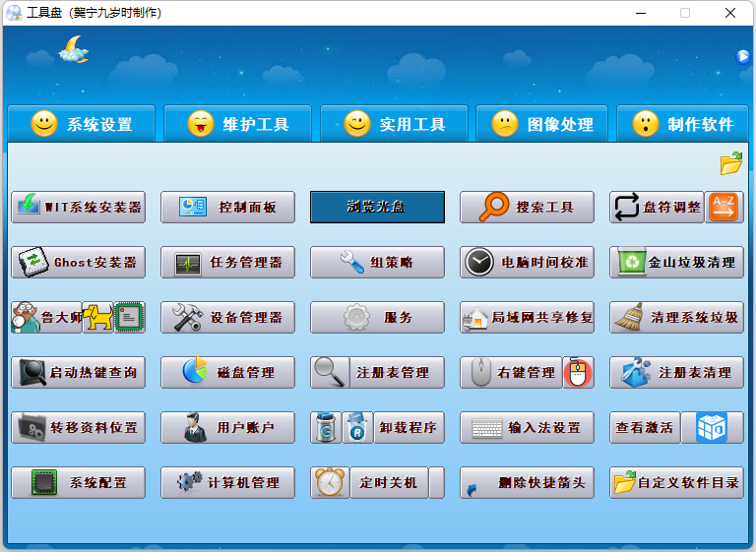Open the 图像处理 tab
756x552 pixels.
point(543,125)
